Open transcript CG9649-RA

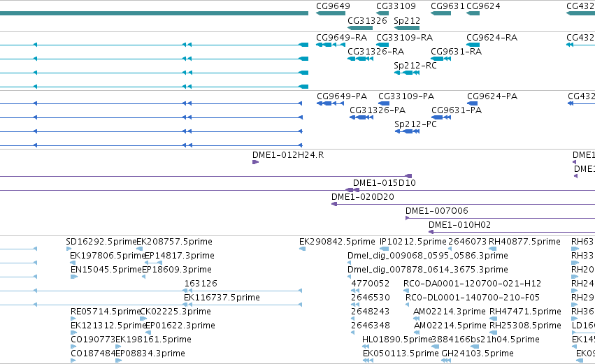click(x=341, y=38)
